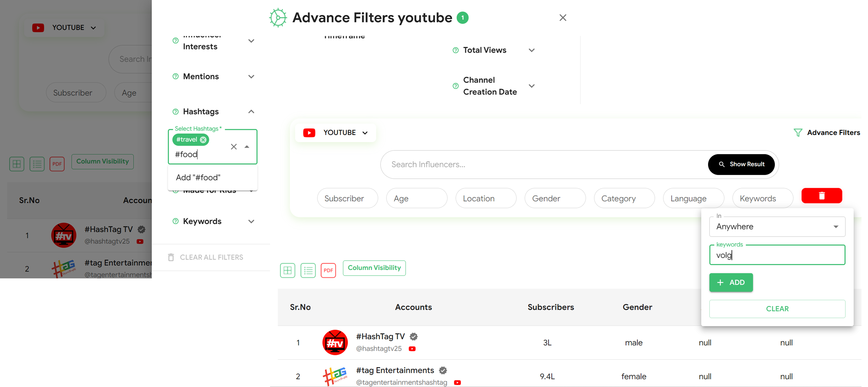The image size is (868, 387).
Task: Click the Search Influencers input field
Action: pos(539,164)
